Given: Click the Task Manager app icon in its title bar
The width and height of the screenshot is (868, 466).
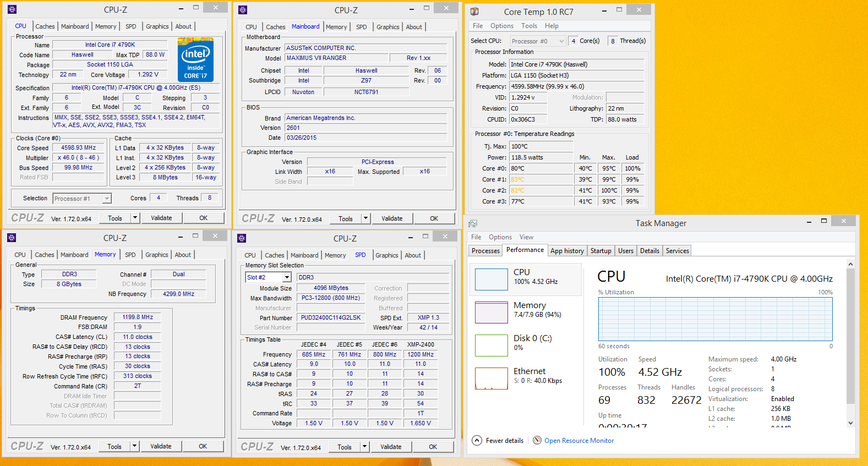Looking at the screenshot, I should 473,223.
